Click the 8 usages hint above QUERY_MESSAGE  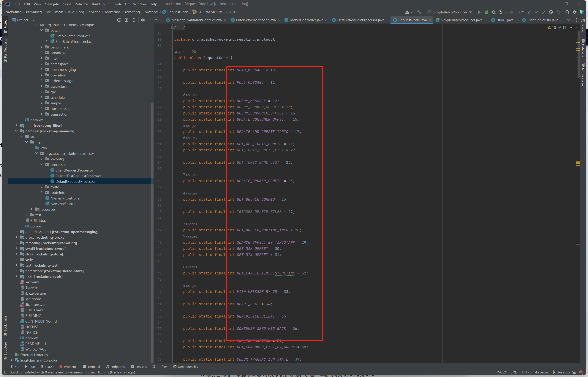coord(190,95)
